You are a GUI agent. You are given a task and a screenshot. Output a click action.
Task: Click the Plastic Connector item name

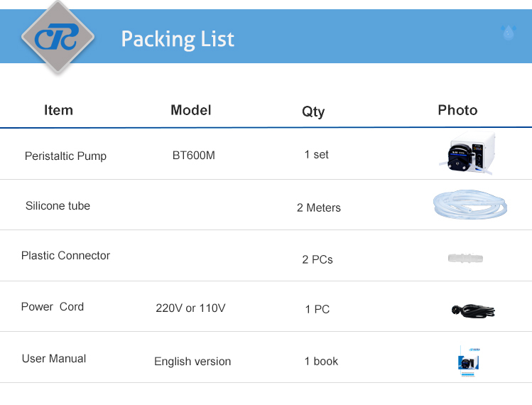65,255
